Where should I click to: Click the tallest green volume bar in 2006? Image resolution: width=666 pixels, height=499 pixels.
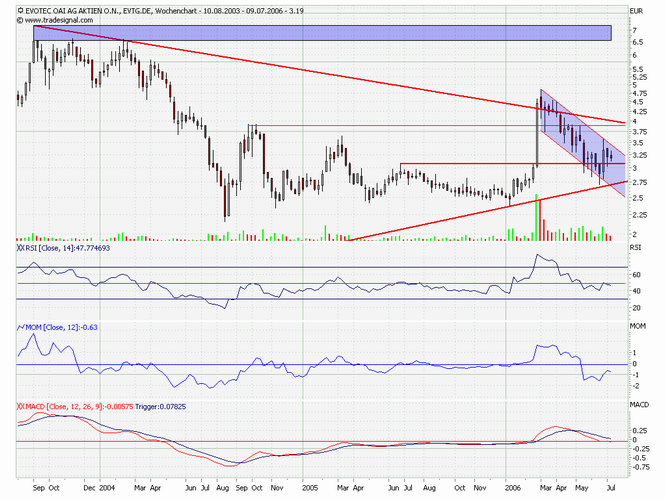pos(536,217)
